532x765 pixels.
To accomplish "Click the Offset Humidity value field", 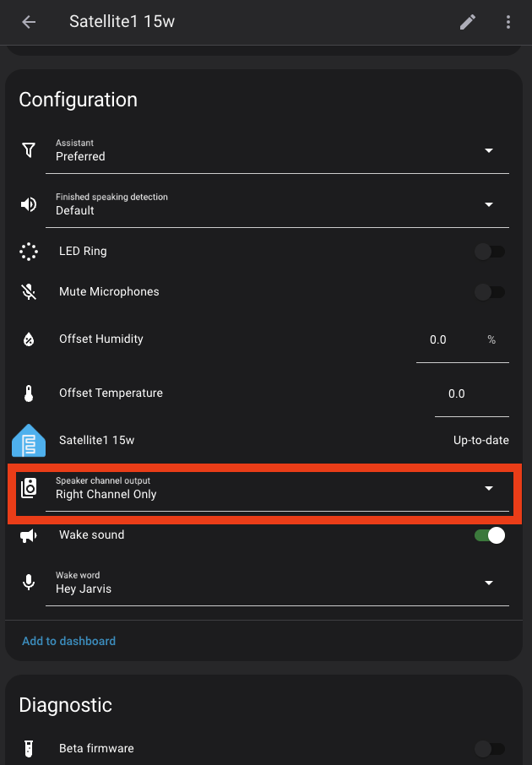I will click(463, 340).
